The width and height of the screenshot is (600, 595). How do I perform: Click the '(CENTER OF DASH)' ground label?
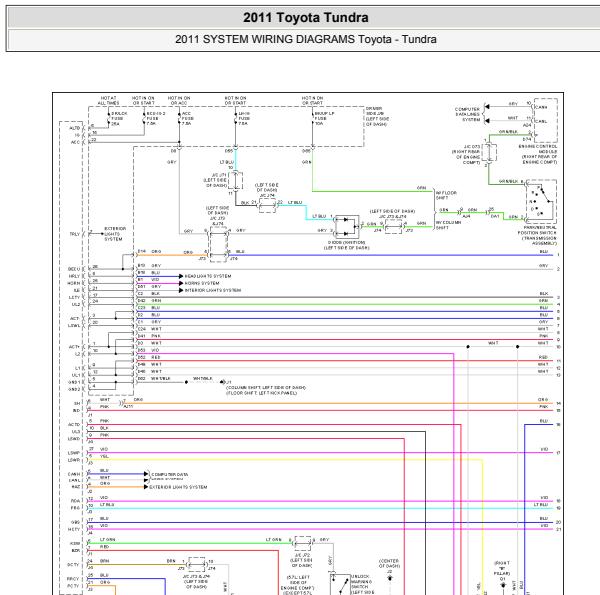(x=389, y=563)
